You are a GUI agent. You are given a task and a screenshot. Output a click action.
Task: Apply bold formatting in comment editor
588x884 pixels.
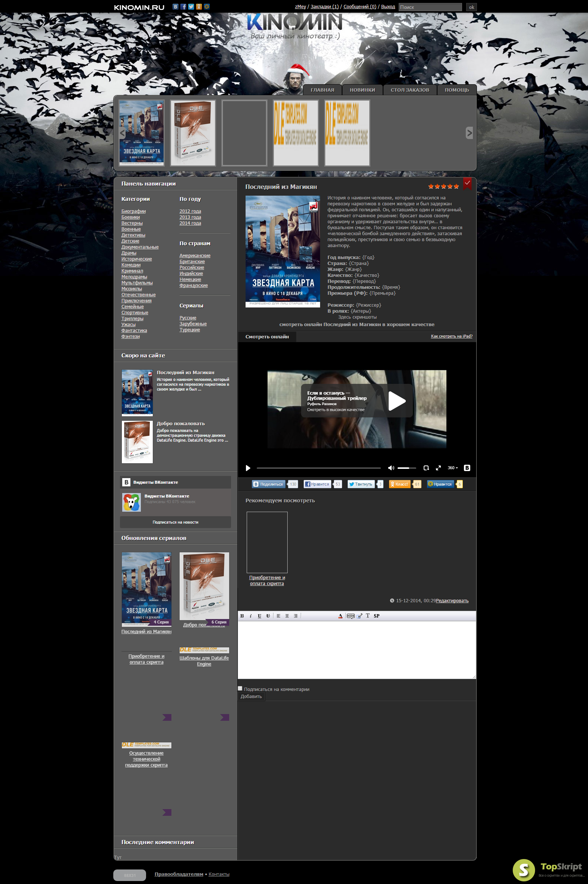coord(242,616)
